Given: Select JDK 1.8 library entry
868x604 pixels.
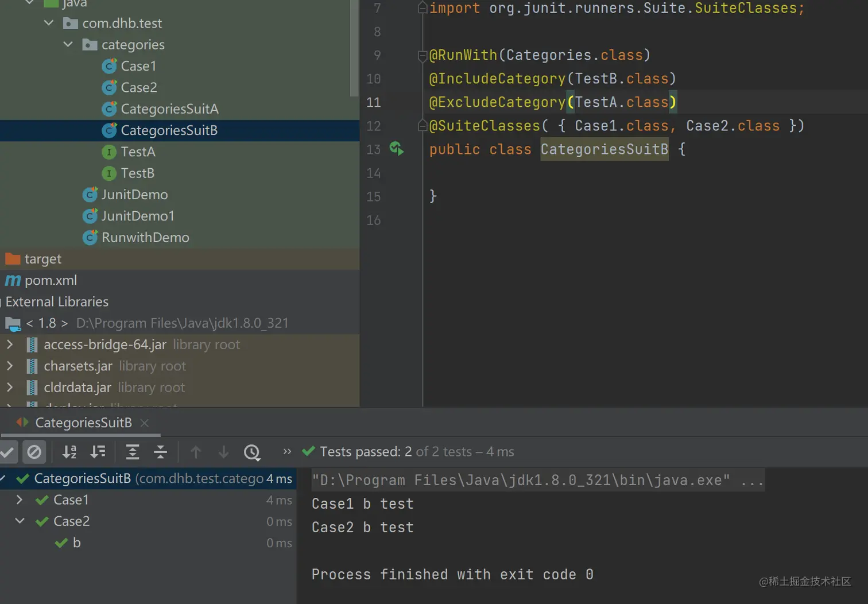Looking at the screenshot, I should tap(157, 323).
